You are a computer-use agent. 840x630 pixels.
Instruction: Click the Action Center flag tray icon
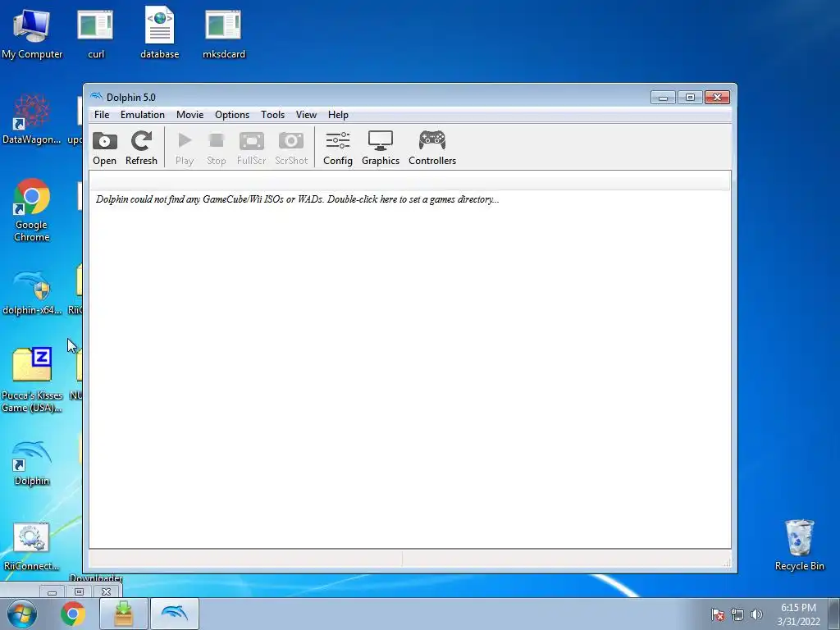click(x=718, y=614)
